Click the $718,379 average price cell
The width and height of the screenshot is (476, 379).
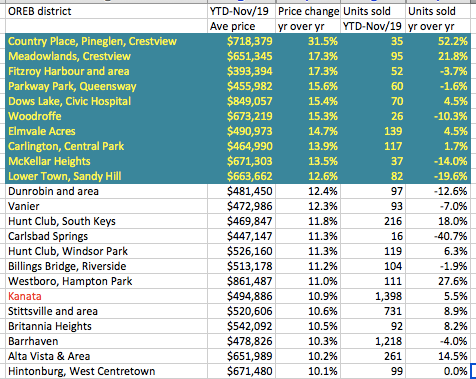click(x=241, y=41)
